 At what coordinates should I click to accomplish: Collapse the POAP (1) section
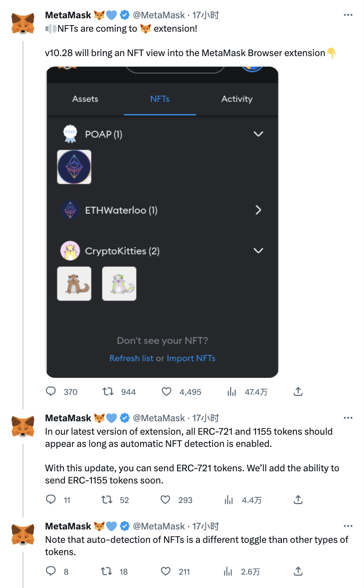(258, 134)
